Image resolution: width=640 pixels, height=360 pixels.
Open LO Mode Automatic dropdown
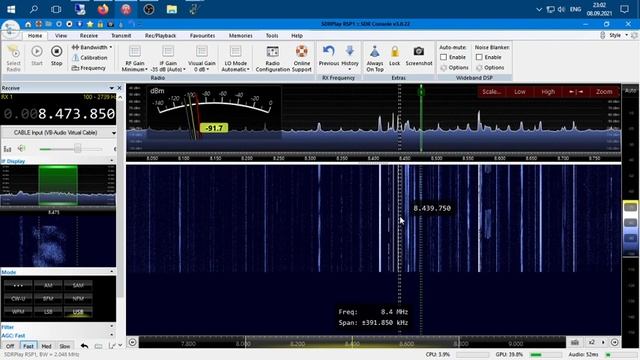[x=236, y=58]
